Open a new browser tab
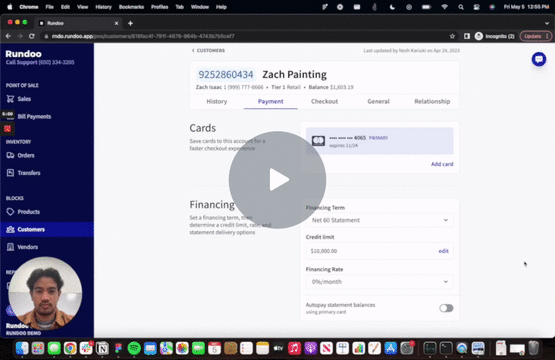Viewport: 555px width, 360px height. (x=130, y=23)
